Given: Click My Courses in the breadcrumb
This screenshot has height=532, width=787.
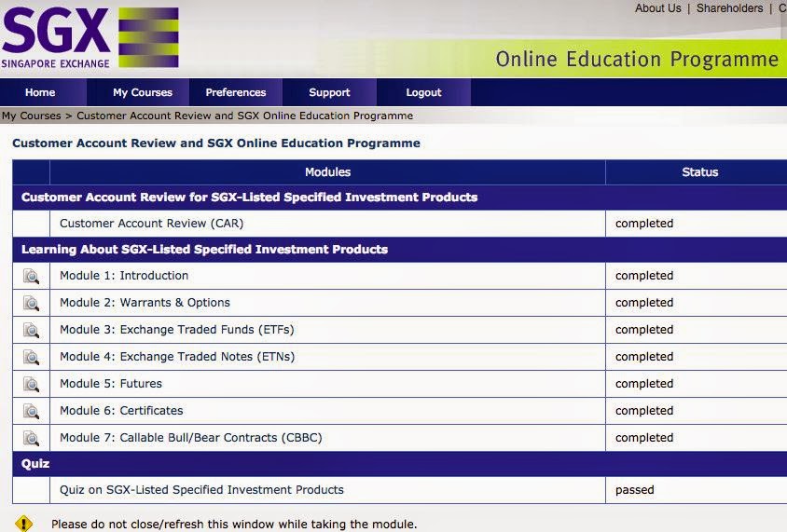Looking at the screenshot, I should pos(31,116).
